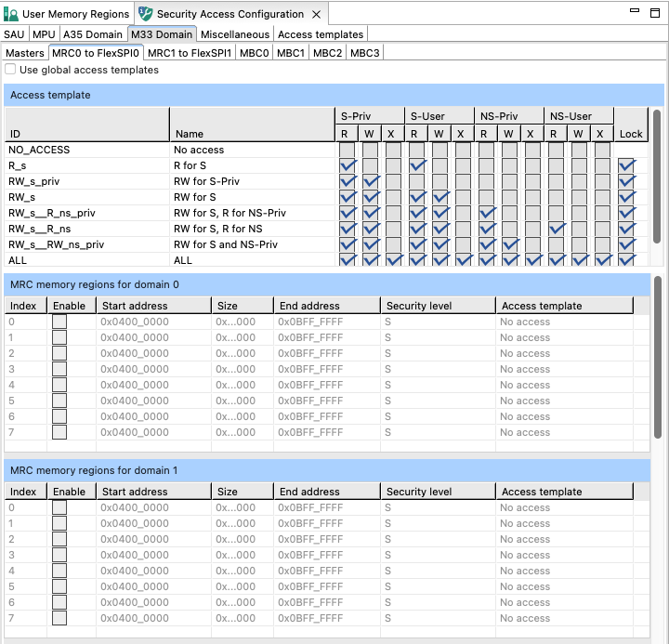Enable Use global access templates checkbox
The image size is (669, 644).
coord(11,70)
